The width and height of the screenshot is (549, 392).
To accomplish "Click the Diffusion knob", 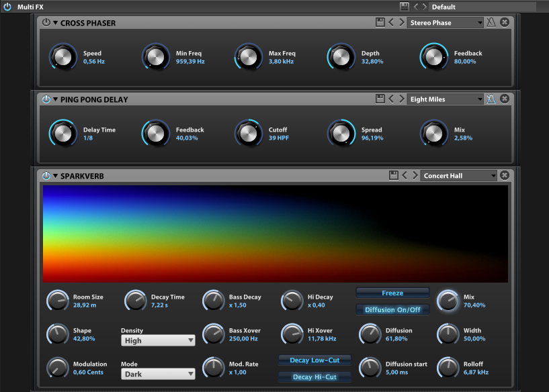I will click(370, 334).
